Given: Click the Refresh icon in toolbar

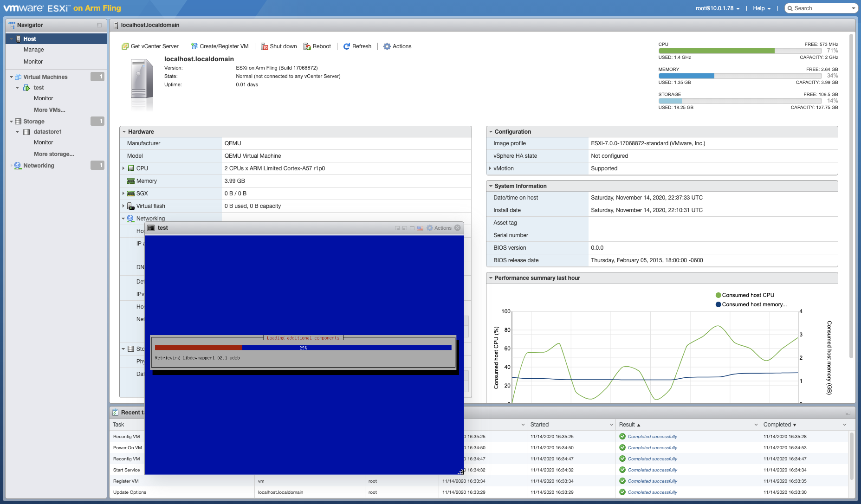Looking at the screenshot, I should (x=347, y=46).
